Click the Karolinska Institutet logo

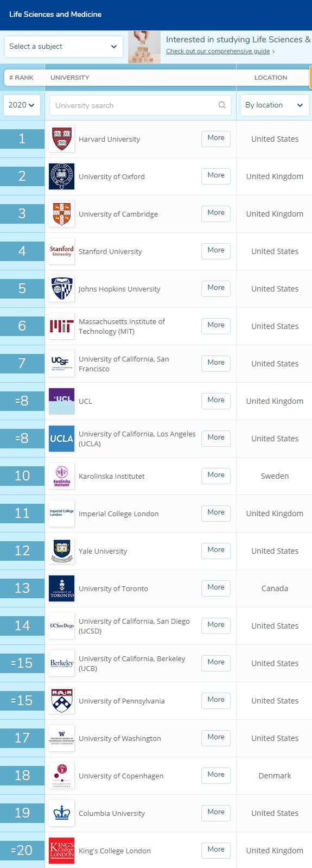pyautogui.click(x=61, y=476)
